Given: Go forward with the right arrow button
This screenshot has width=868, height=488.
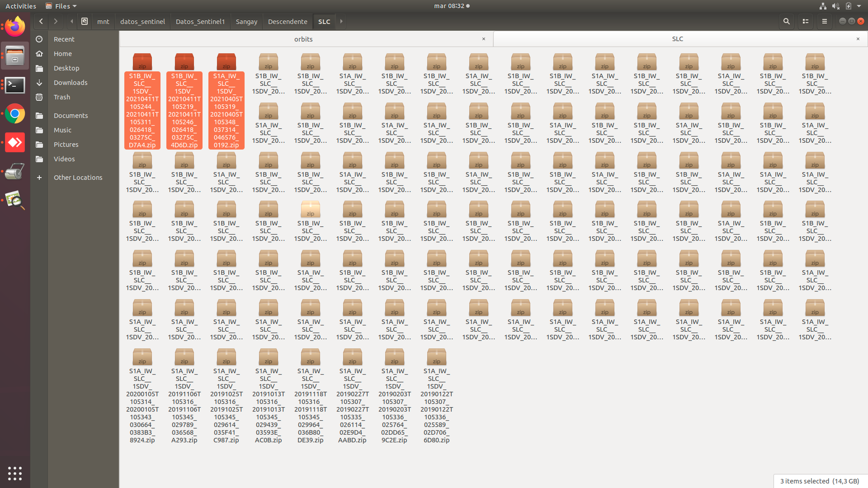Looking at the screenshot, I should (56, 21).
